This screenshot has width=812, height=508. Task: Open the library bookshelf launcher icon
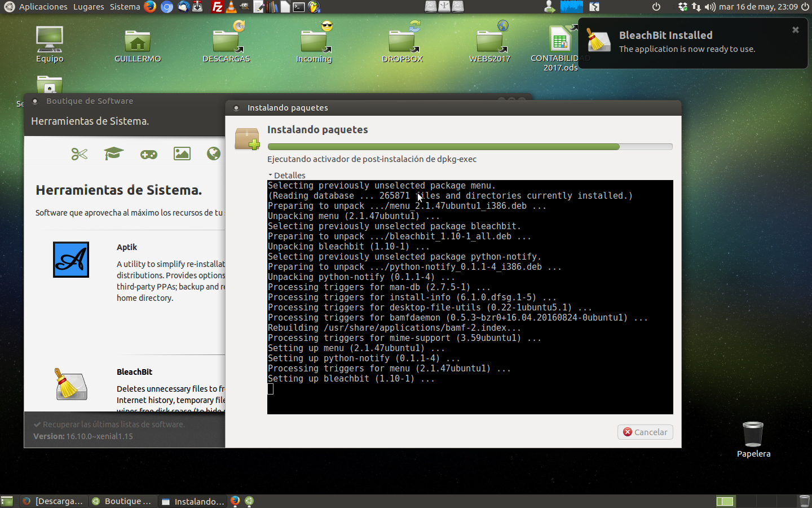pyautogui.click(x=272, y=7)
